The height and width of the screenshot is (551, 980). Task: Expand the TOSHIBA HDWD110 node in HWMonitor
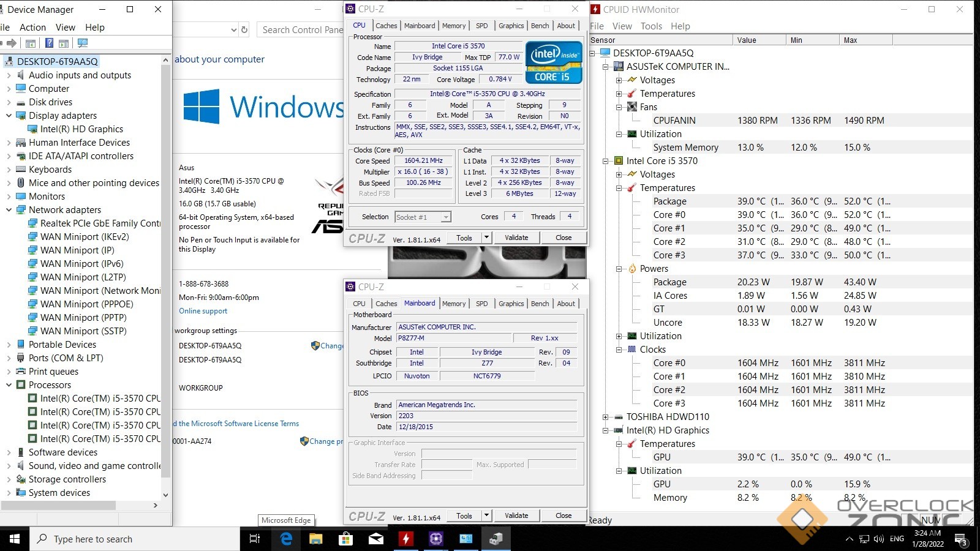[606, 417]
